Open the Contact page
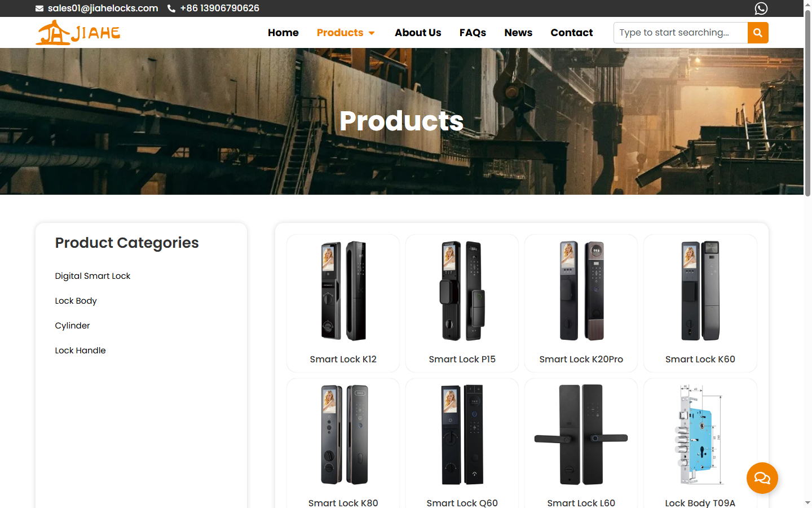Image resolution: width=812 pixels, height=508 pixels. click(572, 33)
